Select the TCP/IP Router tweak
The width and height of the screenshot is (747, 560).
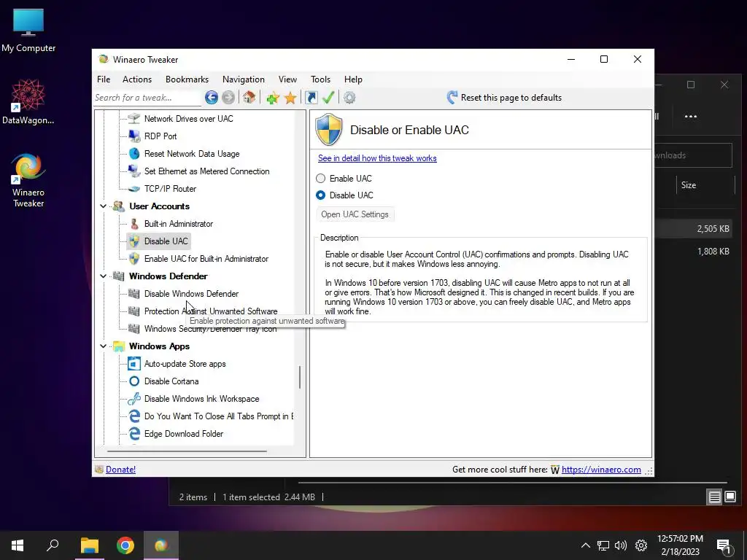click(x=170, y=189)
